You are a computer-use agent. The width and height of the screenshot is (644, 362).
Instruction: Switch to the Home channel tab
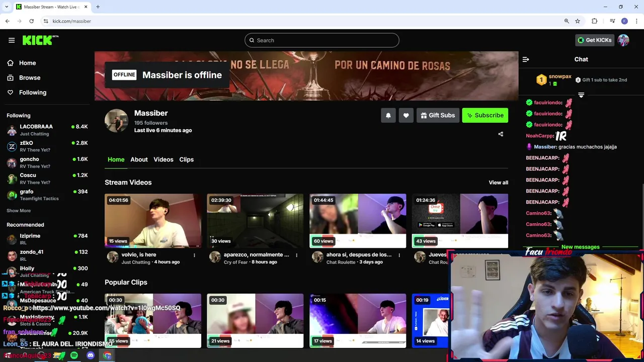tap(116, 159)
